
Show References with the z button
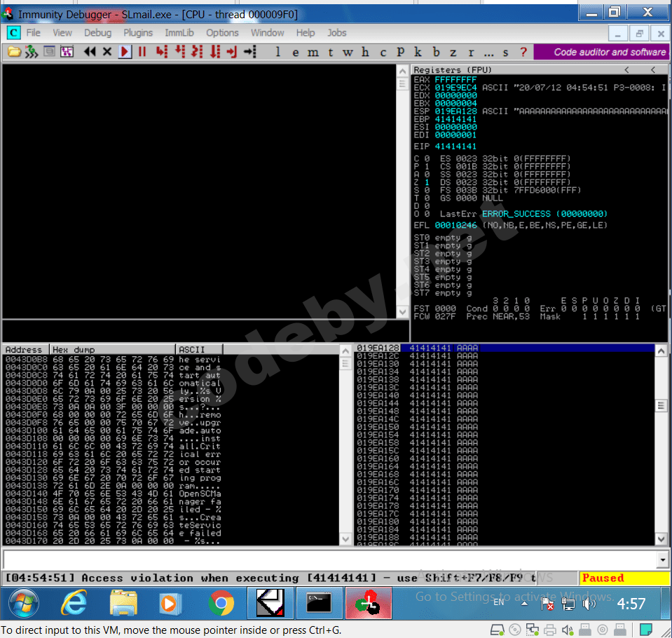[x=453, y=53]
